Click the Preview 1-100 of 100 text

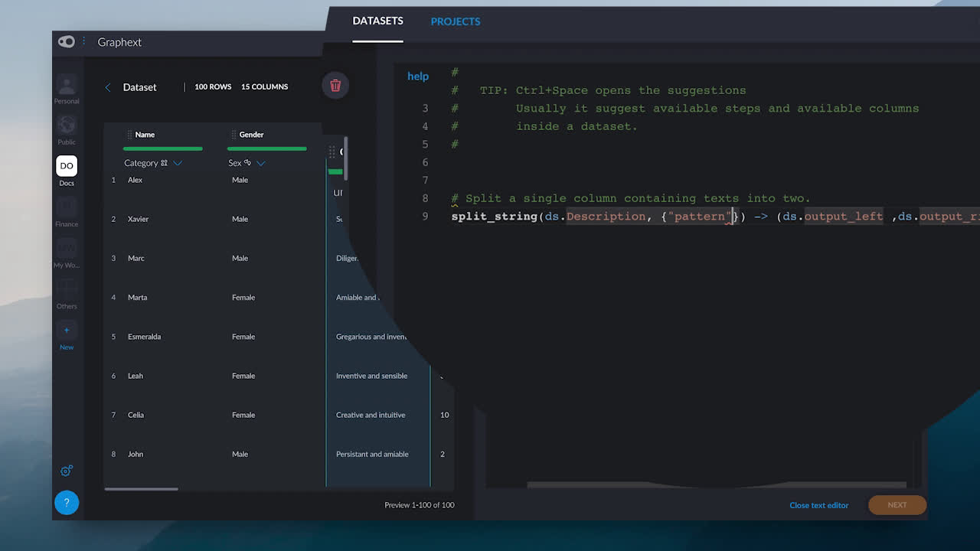[x=420, y=505]
